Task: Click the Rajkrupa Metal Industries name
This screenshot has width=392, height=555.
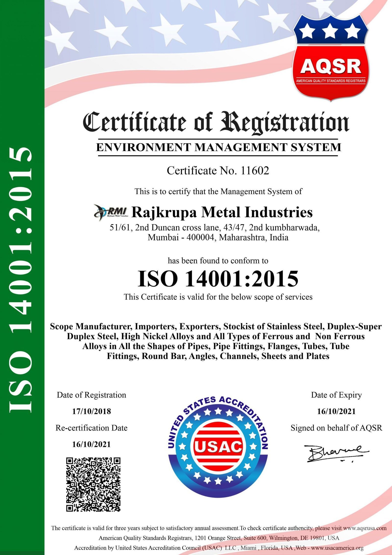Action: pos(222,212)
